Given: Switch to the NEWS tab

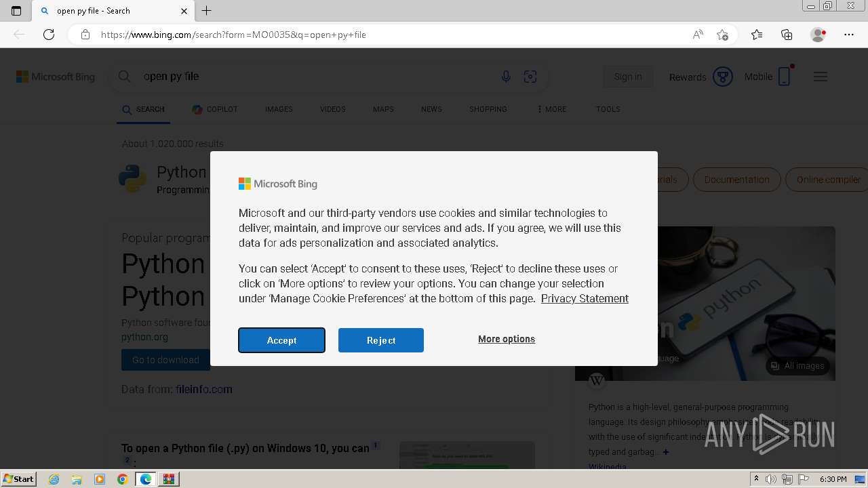Looking at the screenshot, I should 431,109.
